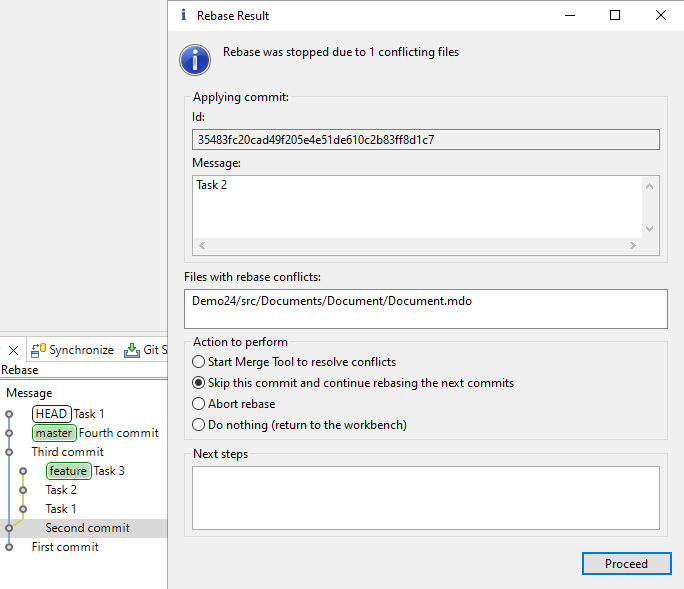Choose Skip this commit and continue rebasing
Viewport: 684px width, 589px height.
pos(199,383)
